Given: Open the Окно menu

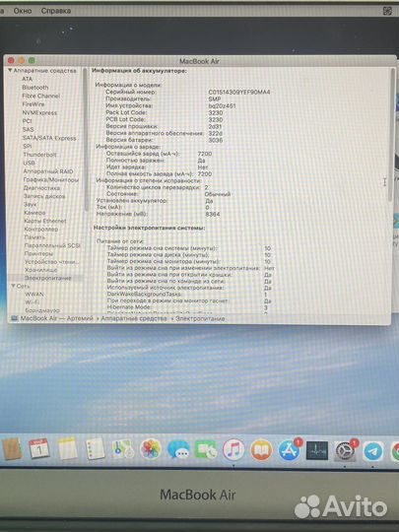Looking at the screenshot, I should 23,11.
